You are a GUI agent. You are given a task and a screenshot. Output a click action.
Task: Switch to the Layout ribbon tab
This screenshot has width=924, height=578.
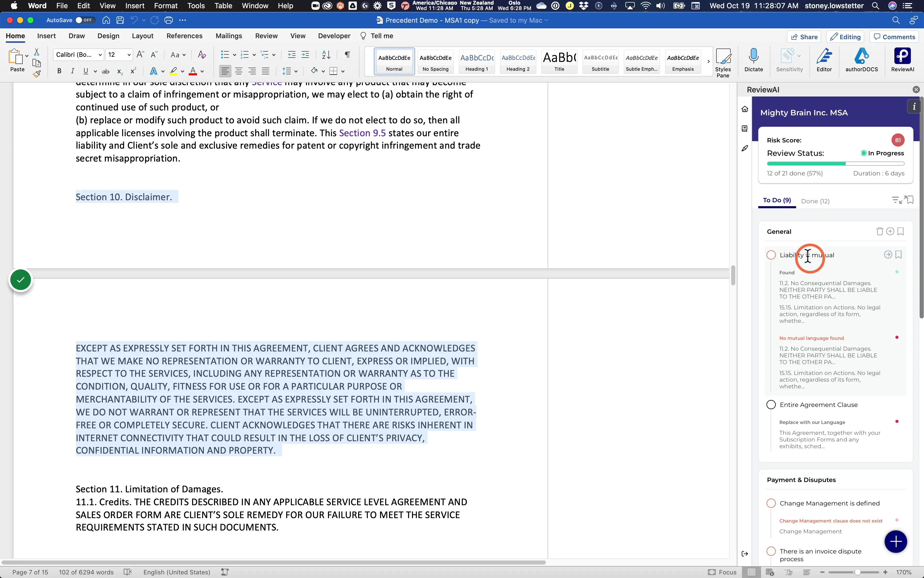[x=142, y=36]
